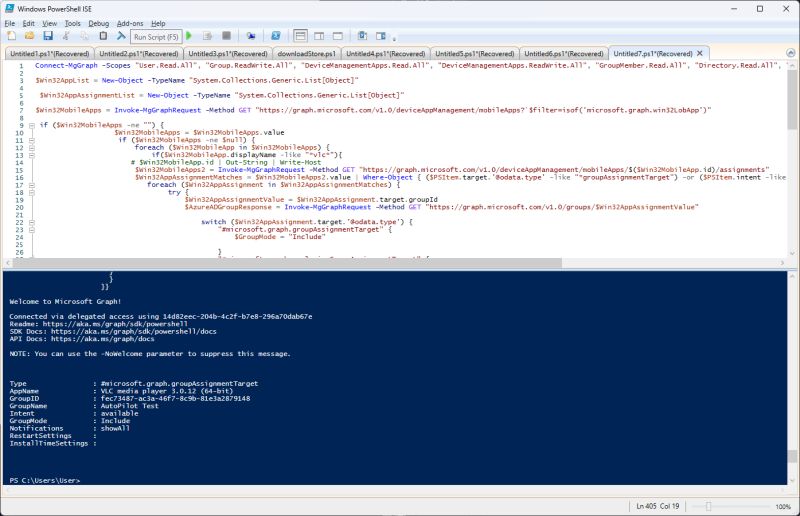Collapse the script pane using round arrow button

[x=790, y=53]
